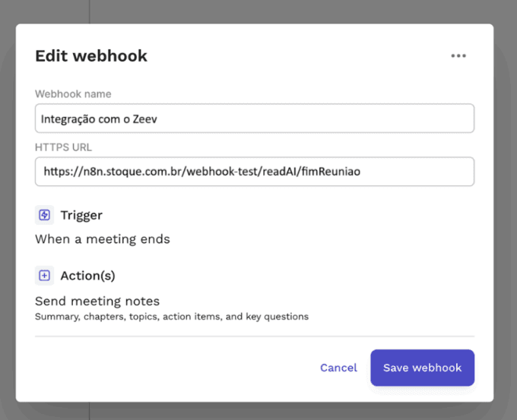The image size is (517, 420).
Task: Click the blank area right of the Action(s) heading
Action: coord(304,276)
